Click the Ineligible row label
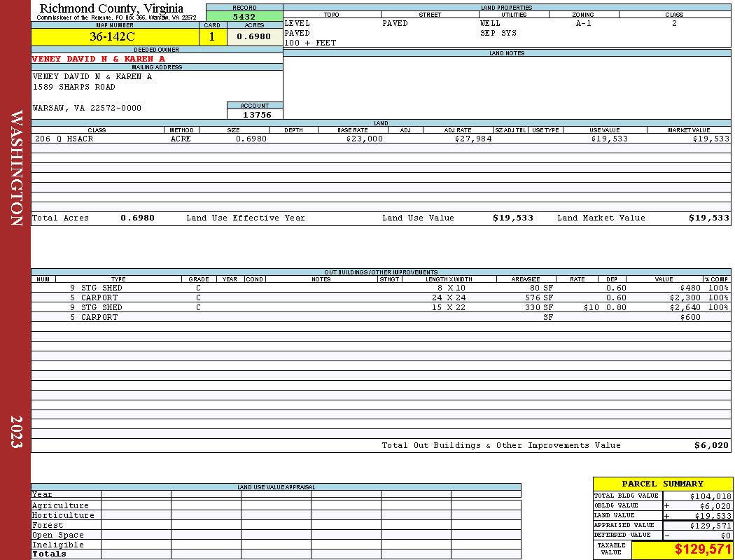The image size is (735, 560). (57, 545)
